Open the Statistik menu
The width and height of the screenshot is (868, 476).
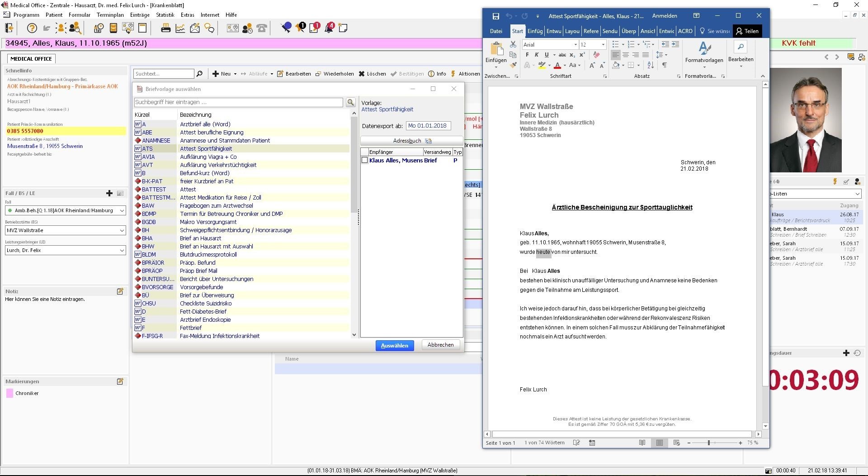coord(165,15)
